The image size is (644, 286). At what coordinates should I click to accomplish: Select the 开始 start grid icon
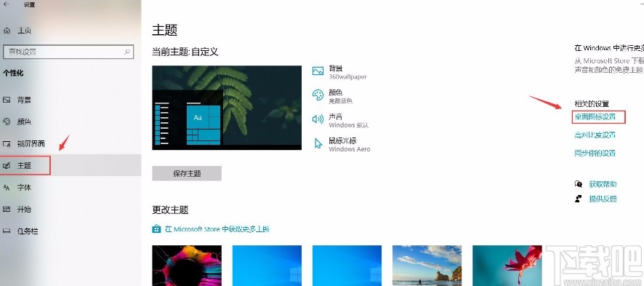tap(7, 209)
